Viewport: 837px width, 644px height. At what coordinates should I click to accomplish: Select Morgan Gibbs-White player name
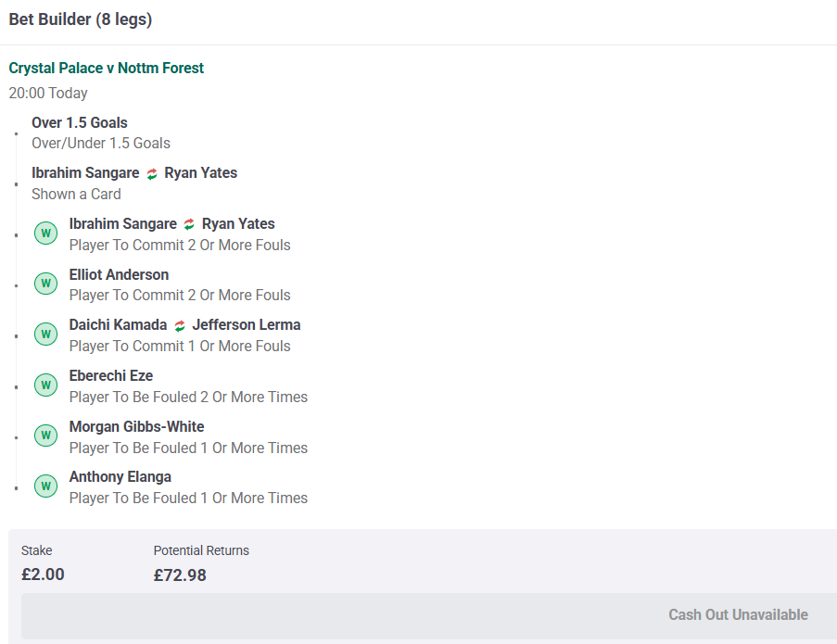pyautogui.click(x=136, y=427)
